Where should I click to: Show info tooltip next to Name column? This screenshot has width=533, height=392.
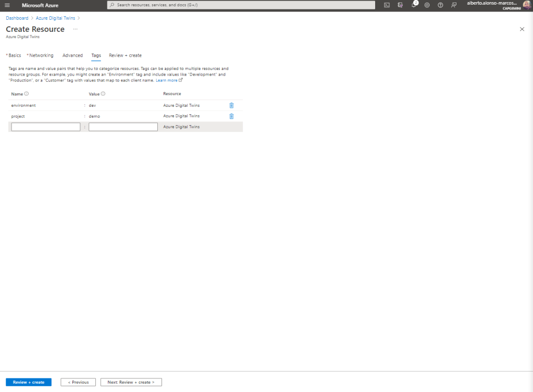point(27,94)
